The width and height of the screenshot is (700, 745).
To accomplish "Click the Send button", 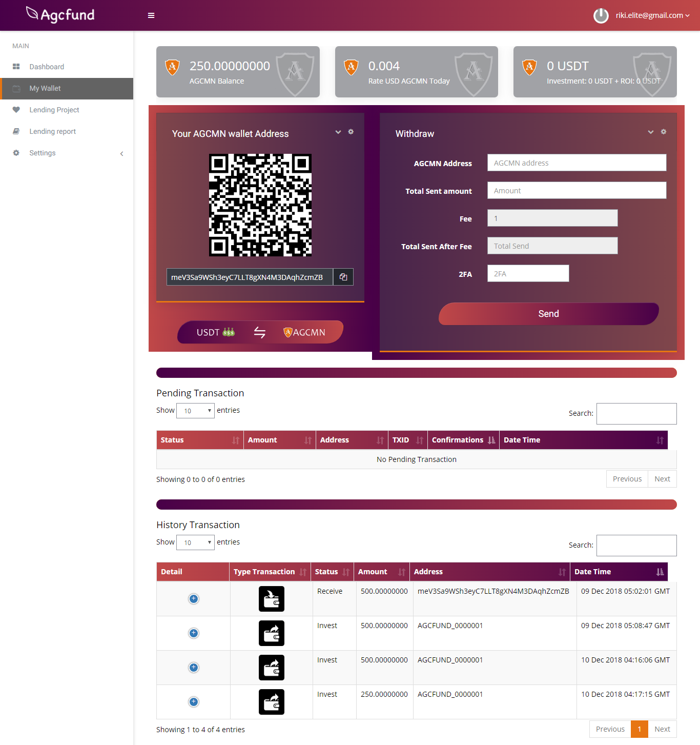I will (x=549, y=314).
